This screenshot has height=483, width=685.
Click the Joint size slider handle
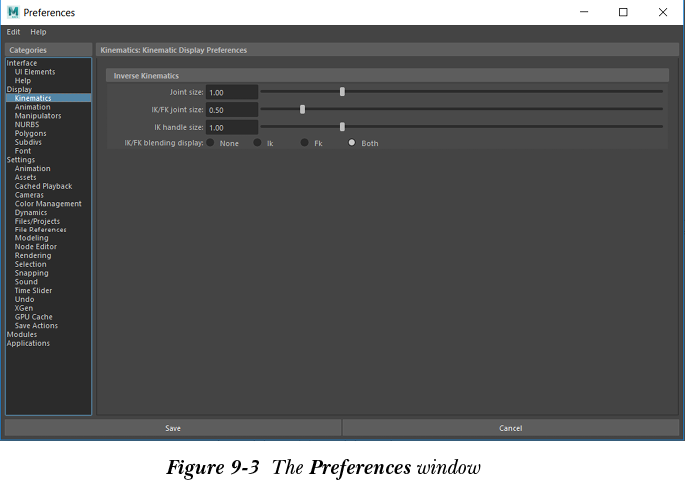tap(342, 92)
